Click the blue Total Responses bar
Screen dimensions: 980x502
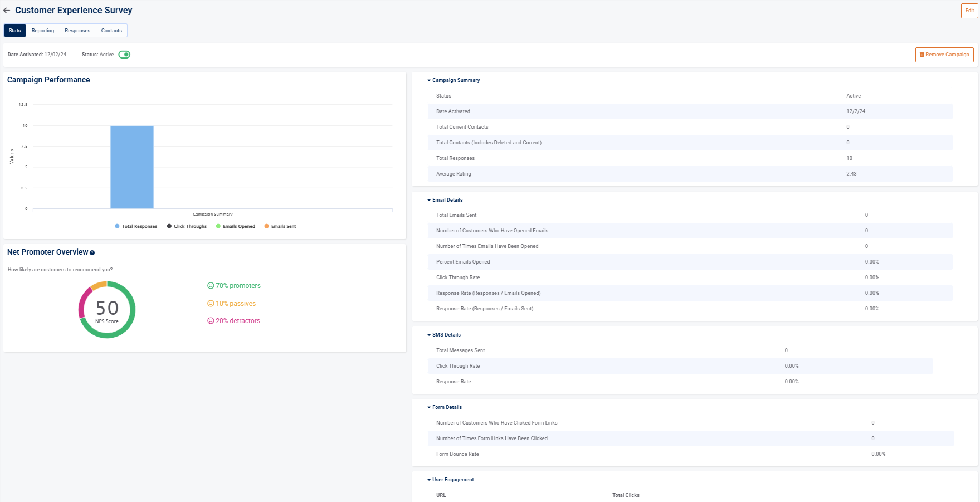pyautogui.click(x=132, y=167)
